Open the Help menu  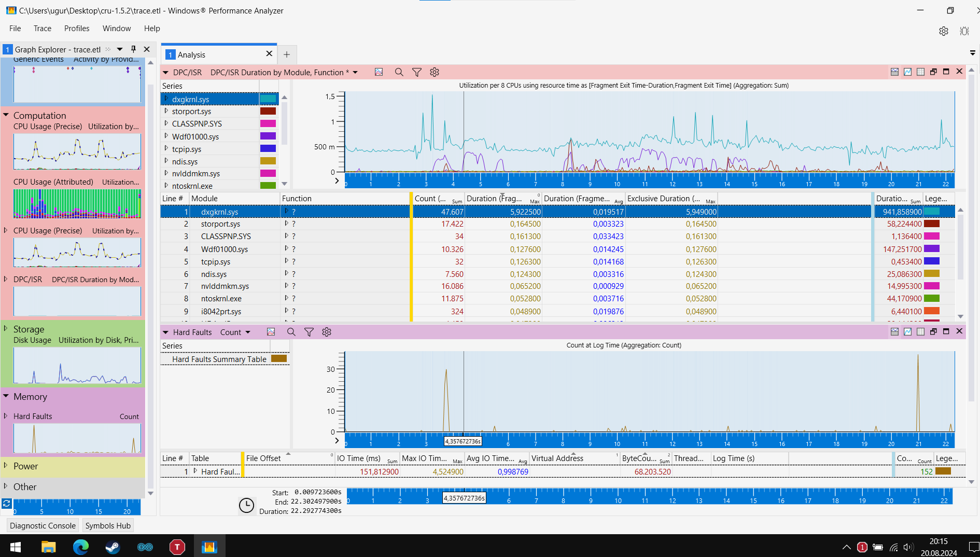[x=152, y=29]
